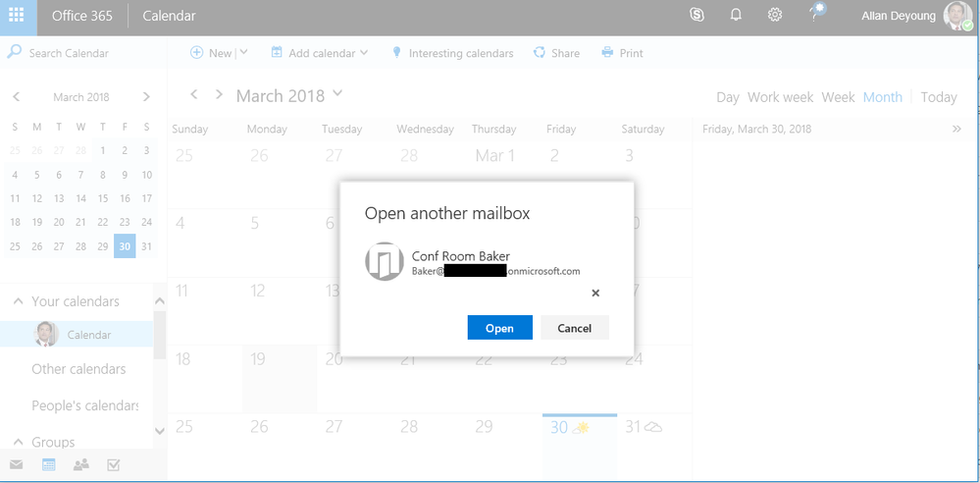Click the Interesting calendars lightbulb icon

[396, 53]
